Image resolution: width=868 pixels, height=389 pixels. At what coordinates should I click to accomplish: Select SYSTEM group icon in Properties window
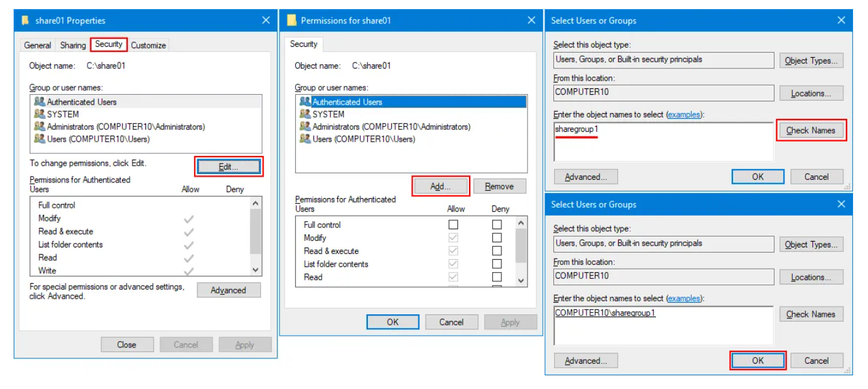(40, 114)
